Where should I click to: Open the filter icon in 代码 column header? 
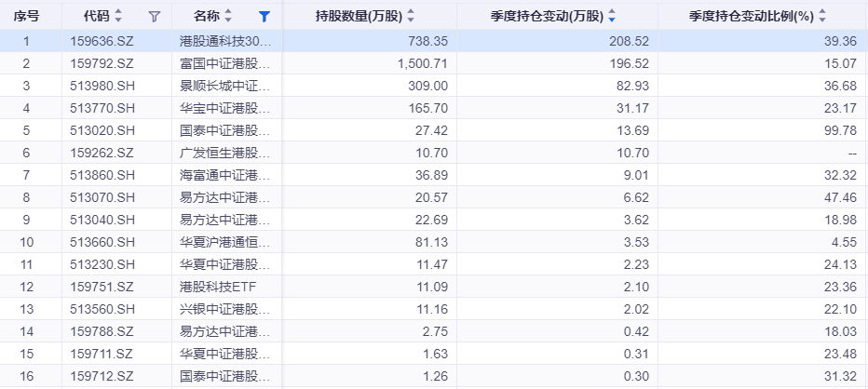pyautogui.click(x=155, y=17)
